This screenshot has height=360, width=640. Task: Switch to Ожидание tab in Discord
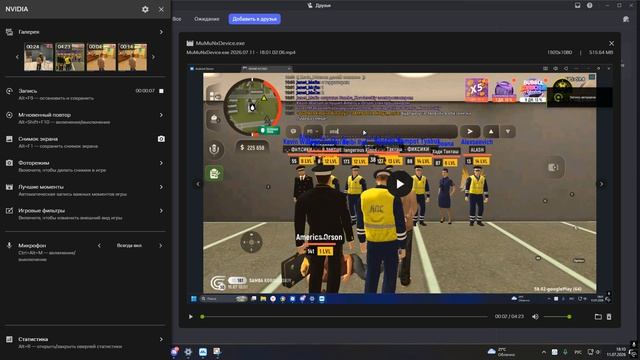pos(207,19)
